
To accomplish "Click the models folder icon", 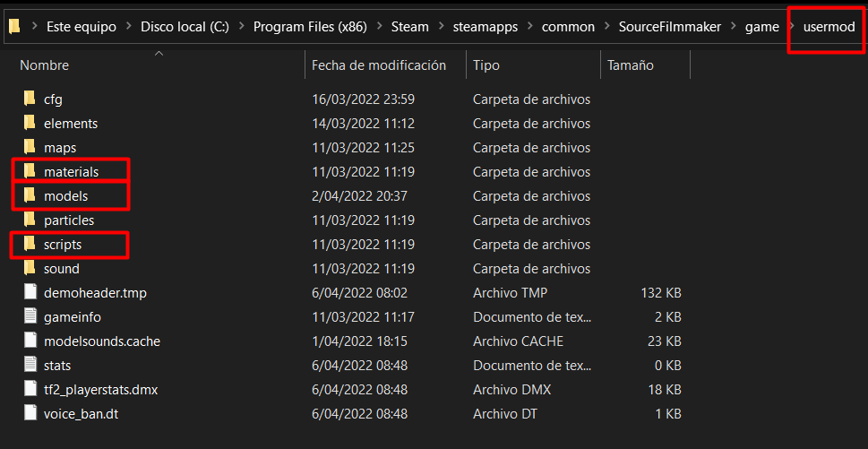I will pos(30,195).
